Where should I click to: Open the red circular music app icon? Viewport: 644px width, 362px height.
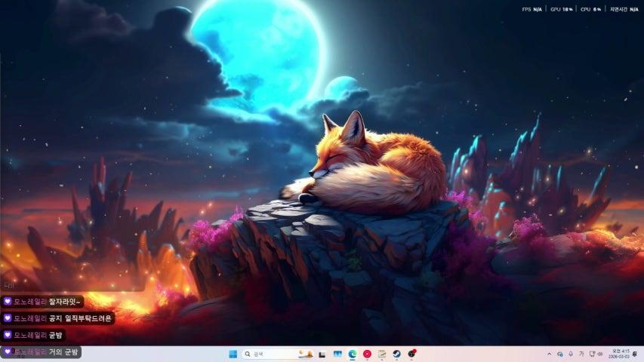coord(367,354)
